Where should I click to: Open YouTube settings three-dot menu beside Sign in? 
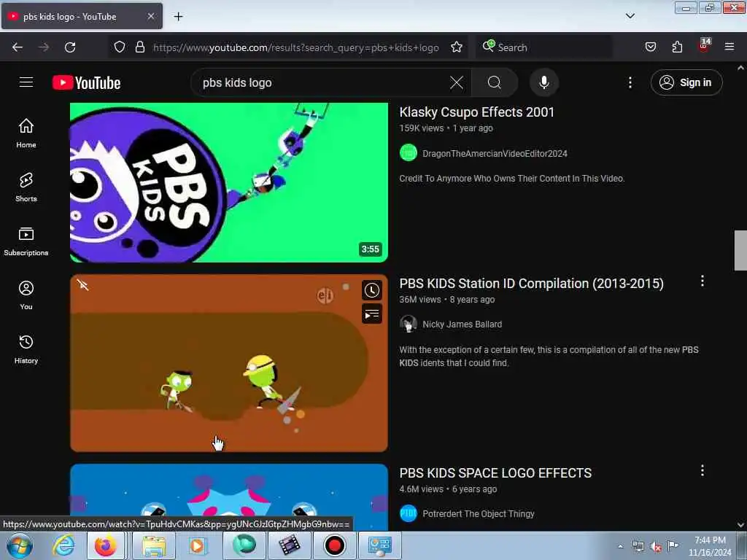pos(630,82)
